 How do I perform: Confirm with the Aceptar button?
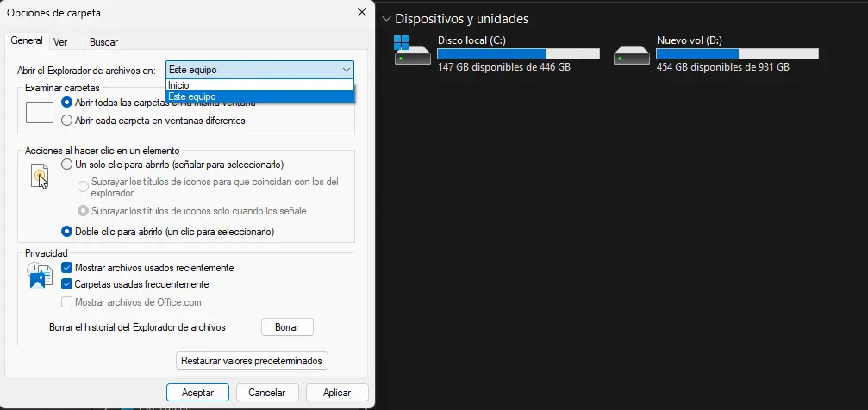click(x=197, y=393)
